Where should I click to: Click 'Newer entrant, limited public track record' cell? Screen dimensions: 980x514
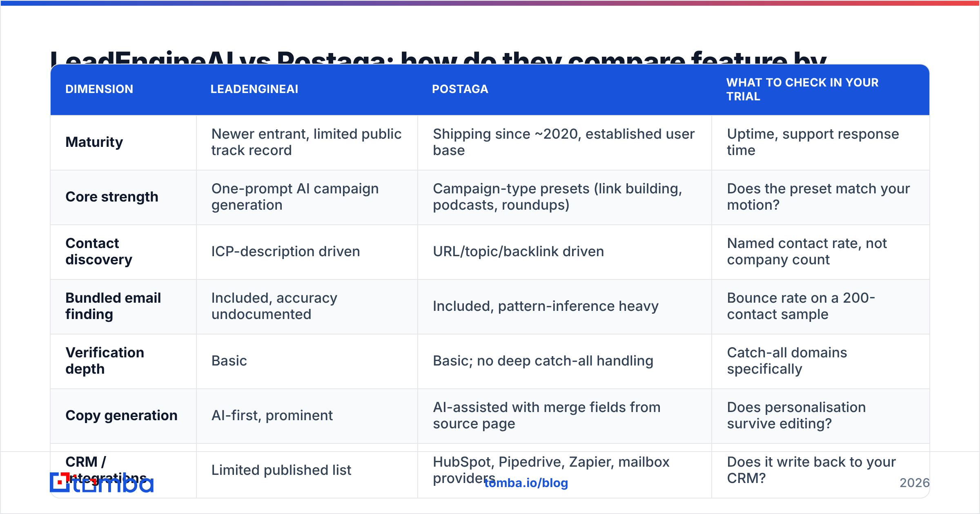tap(307, 142)
